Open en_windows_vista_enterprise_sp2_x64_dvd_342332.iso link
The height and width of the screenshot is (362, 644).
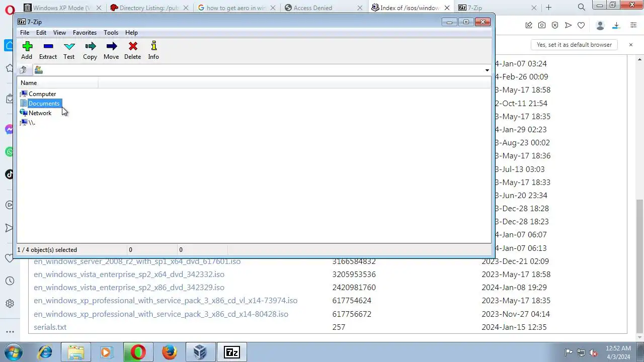pos(129,275)
